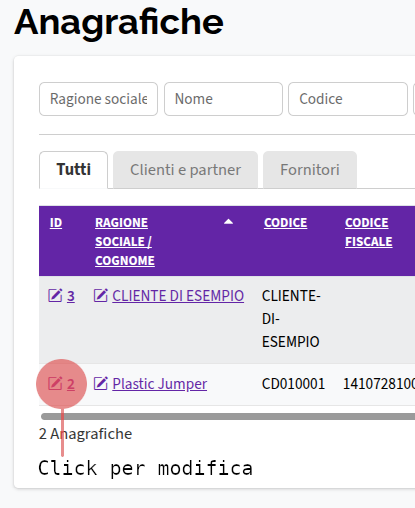Click edit icon before Plastic Jumper
The height and width of the screenshot is (508, 415).
click(x=100, y=383)
